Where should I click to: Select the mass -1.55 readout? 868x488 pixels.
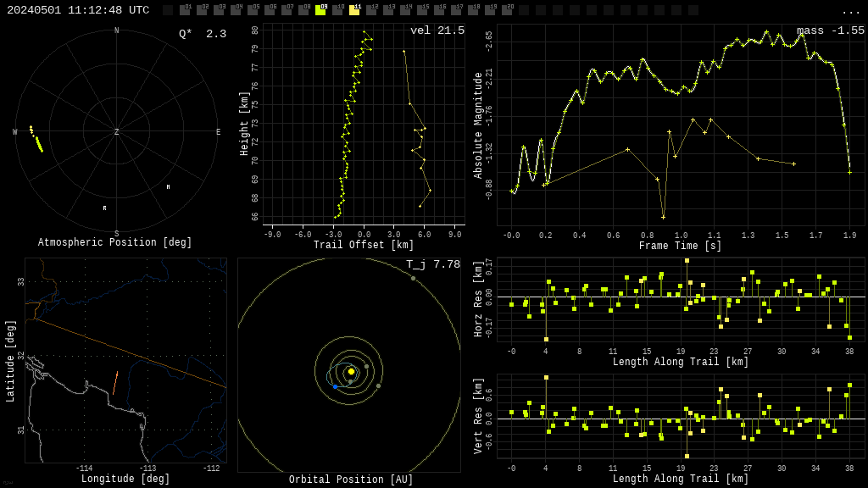click(x=830, y=30)
